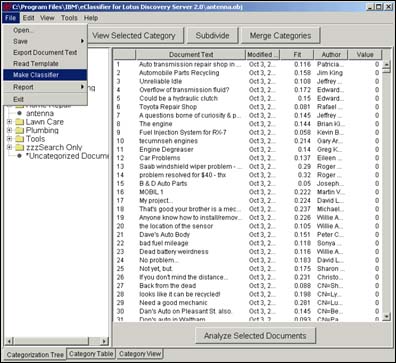The height and width of the screenshot is (363, 396).
Task: Click the Merge Categories button
Action: click(x=280, y=36)
